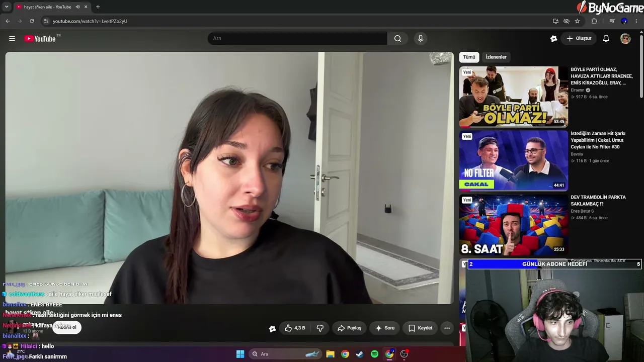Open the YouTube hamburger guide menu
Image resolution: width=644 pixels, height=362 pixels.
[12, 39]
